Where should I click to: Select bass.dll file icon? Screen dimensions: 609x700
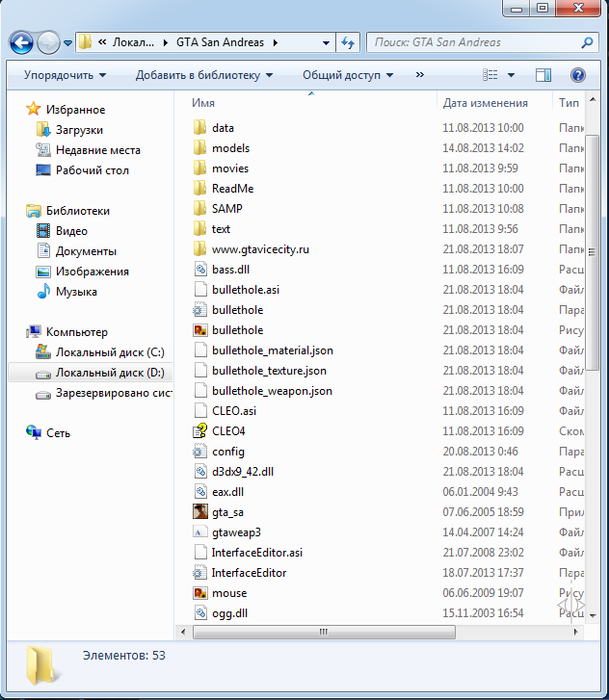[200, 270]
